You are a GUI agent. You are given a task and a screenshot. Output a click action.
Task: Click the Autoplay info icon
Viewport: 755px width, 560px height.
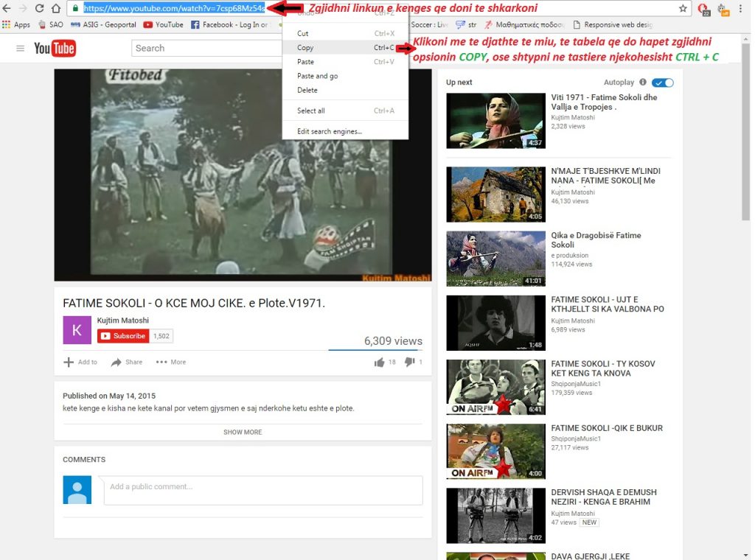(x=643, y=83)
